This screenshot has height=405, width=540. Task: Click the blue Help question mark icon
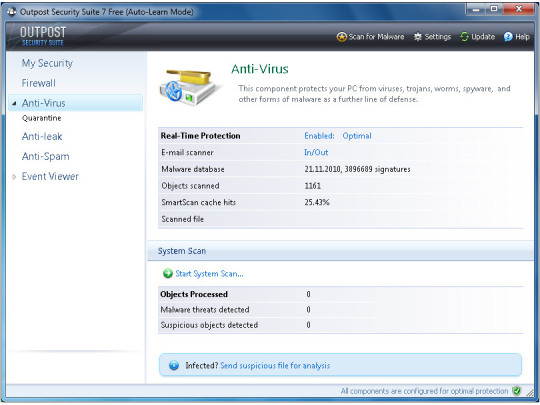508,37
